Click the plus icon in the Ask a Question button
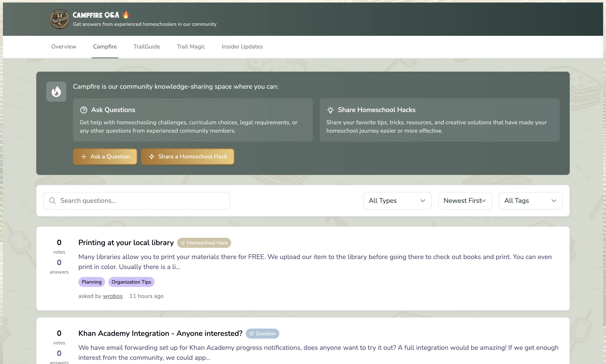 [84, 156]
